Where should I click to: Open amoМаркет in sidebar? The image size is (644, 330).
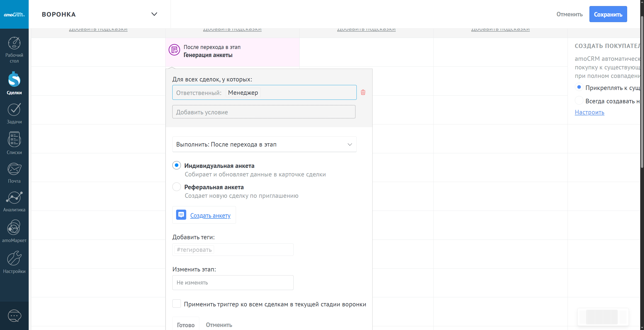[x=14, y=228]
